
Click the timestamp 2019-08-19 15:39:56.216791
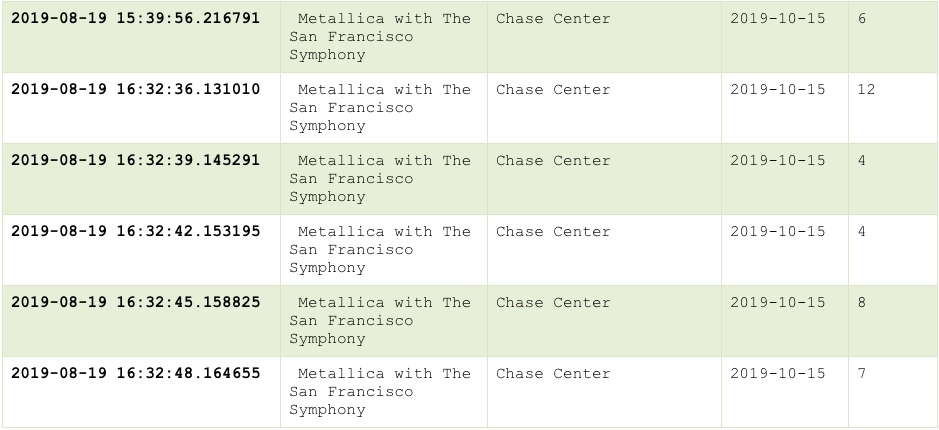pyautogui.click(x=135, y=19)
